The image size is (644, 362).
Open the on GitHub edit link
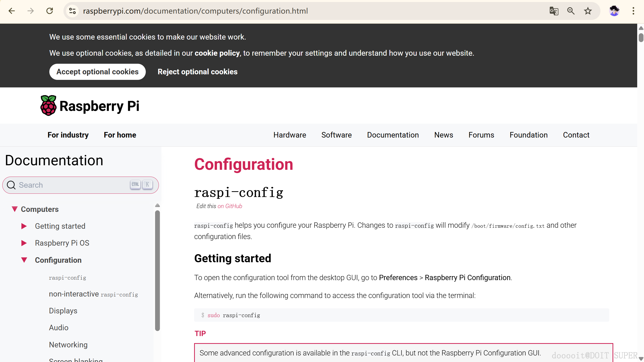(230, 206)
